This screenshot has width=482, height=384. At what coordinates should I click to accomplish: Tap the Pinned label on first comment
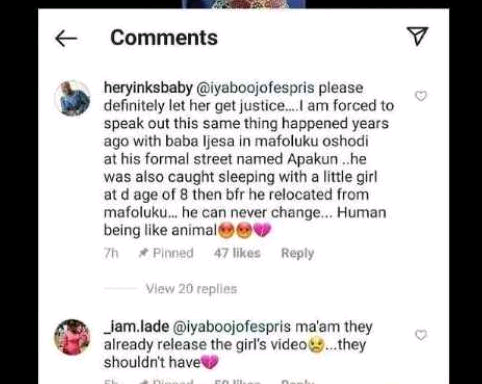click(x=173, y=253)
